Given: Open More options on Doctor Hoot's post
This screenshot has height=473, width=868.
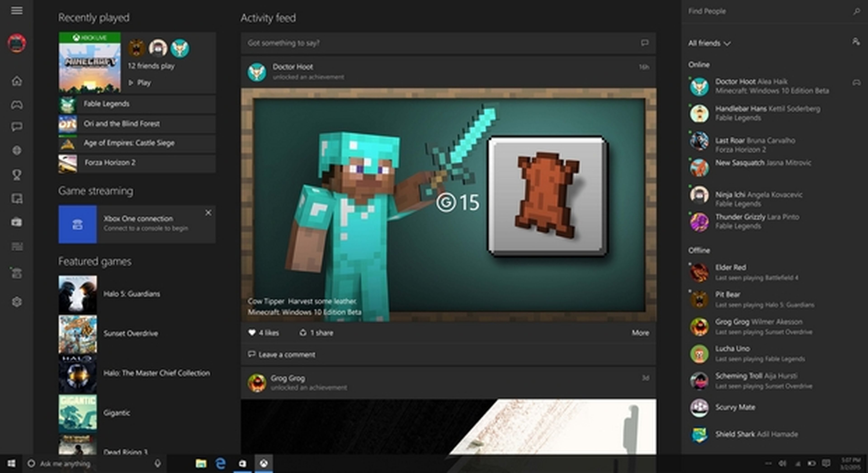Looking at the screenshot, I should click(x=640, y=333).
